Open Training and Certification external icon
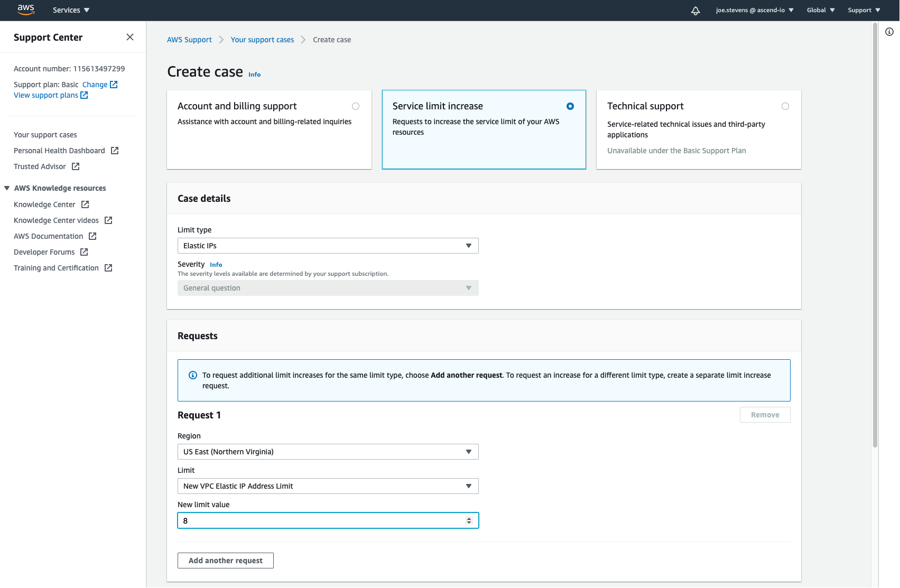Image resolution: width=900 pixels, height=588 pixels. coord(108,268)
